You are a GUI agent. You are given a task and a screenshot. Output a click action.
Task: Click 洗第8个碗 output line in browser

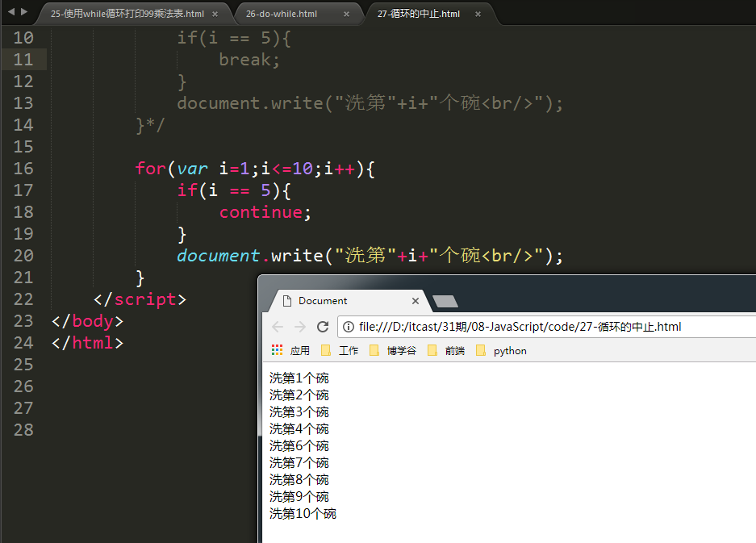[299, 480]
